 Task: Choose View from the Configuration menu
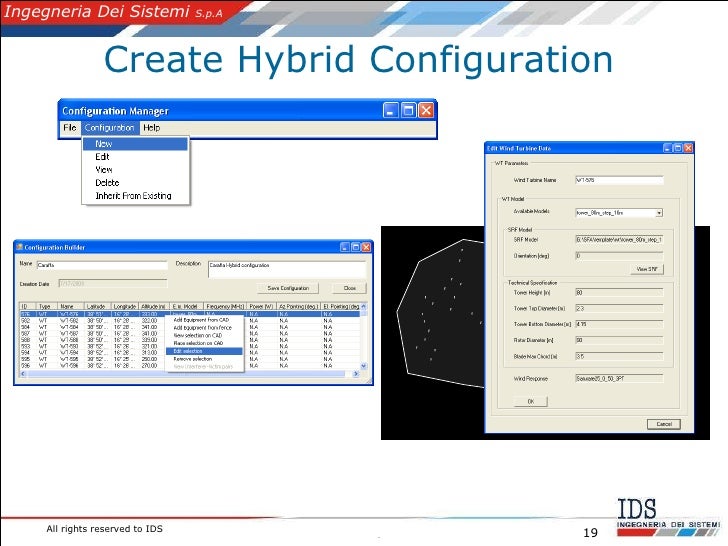135,170
